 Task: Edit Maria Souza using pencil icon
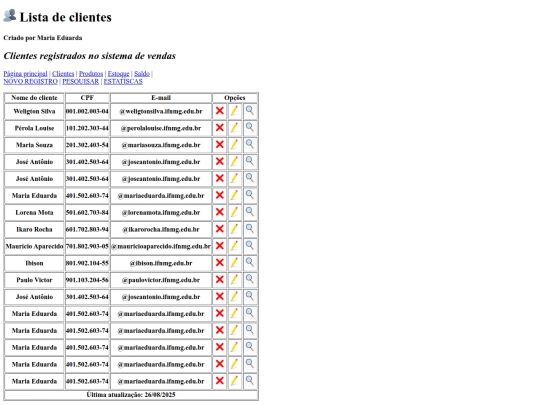(x=234, y=145)
